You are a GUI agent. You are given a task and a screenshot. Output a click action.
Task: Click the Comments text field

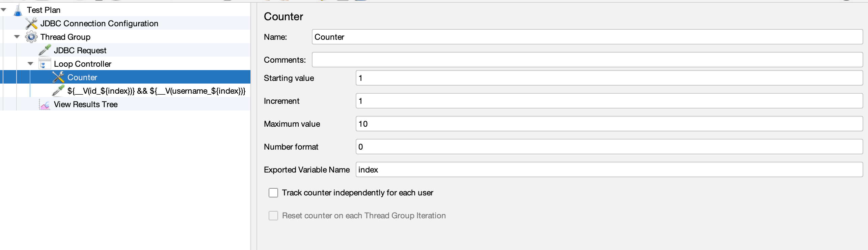pyautogui.click(x=587, y=60)
